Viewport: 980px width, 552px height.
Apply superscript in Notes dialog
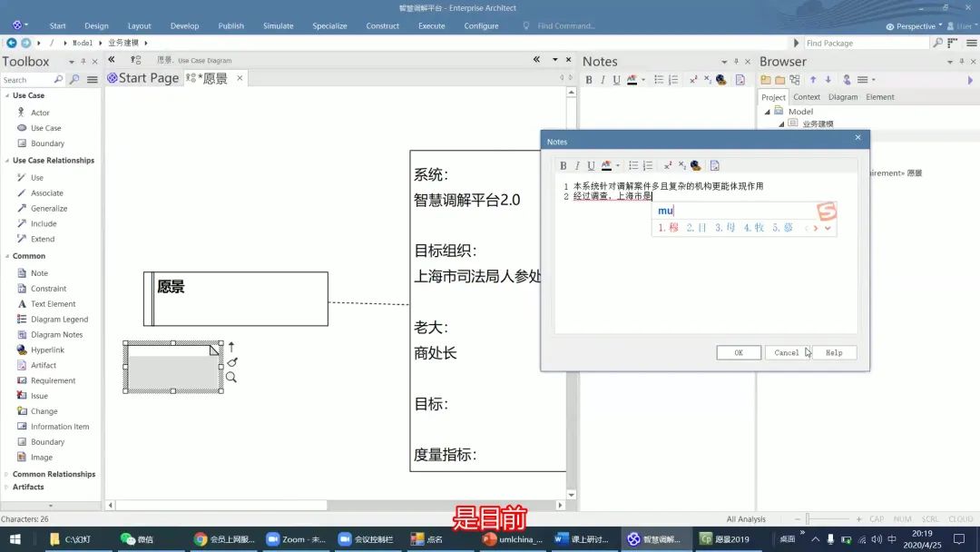click(668, 165)
